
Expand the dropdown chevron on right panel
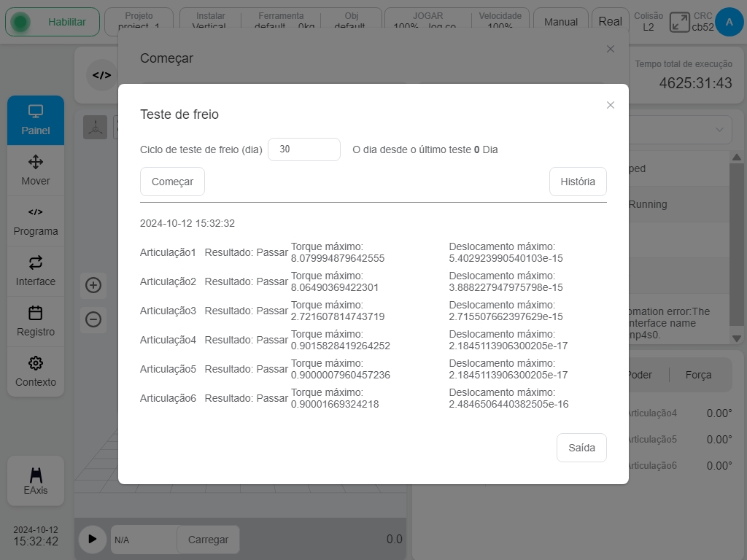pos(719,130)
